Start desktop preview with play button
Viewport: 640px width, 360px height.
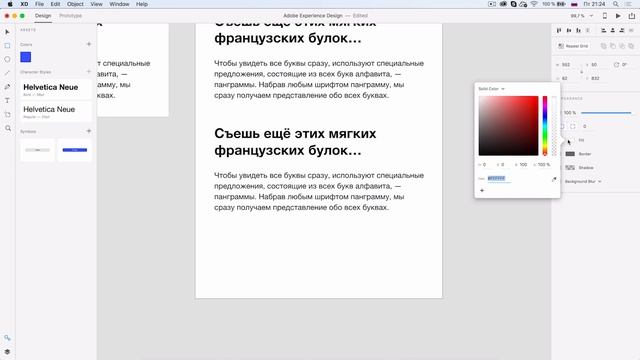618,16
